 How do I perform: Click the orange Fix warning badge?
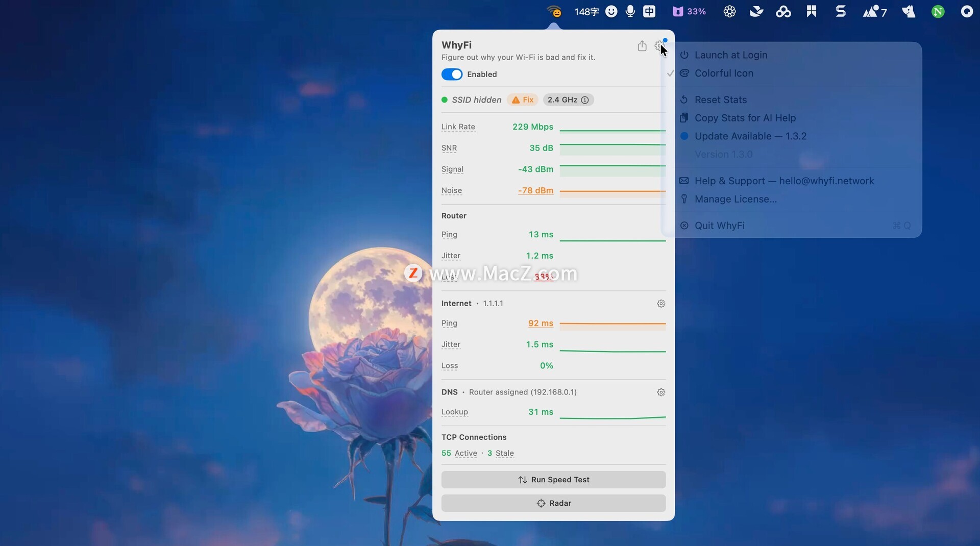click(x=523, y=100)
